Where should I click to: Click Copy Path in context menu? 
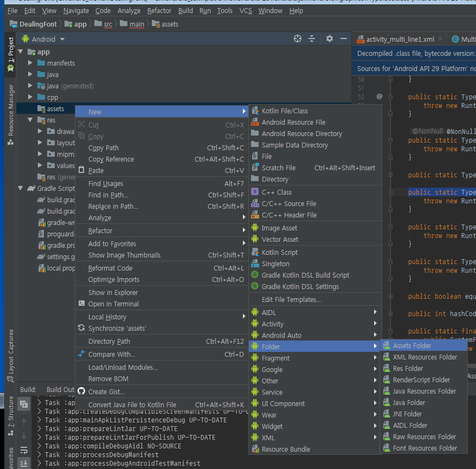162,148
